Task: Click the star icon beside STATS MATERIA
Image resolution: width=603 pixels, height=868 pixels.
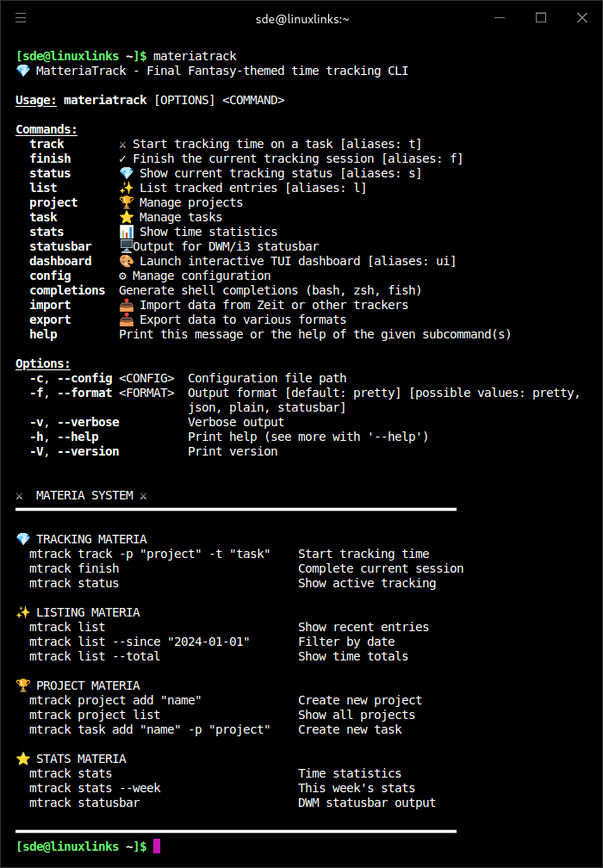Action: coord(22,759)
